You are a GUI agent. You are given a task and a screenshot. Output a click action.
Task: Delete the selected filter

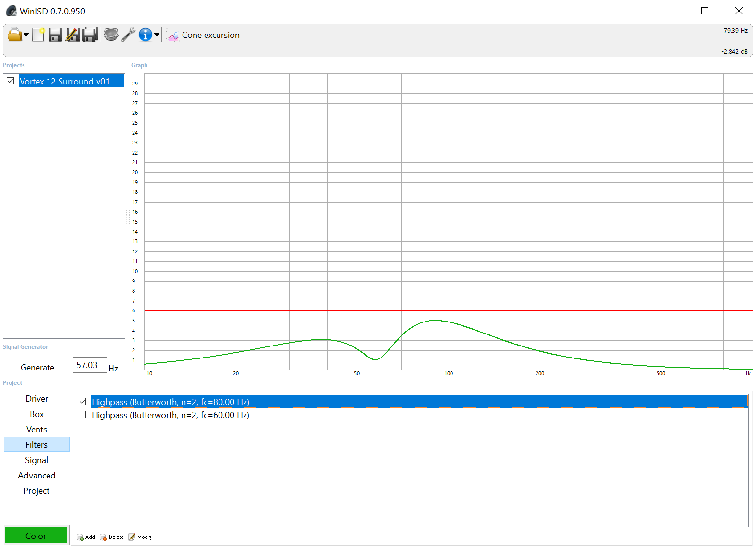point(112,537)
